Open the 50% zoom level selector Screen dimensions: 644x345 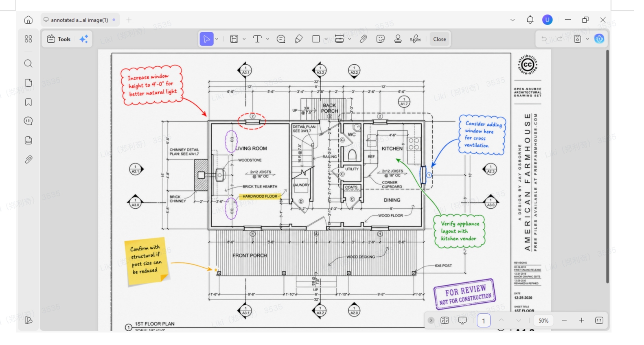point(543,321)
